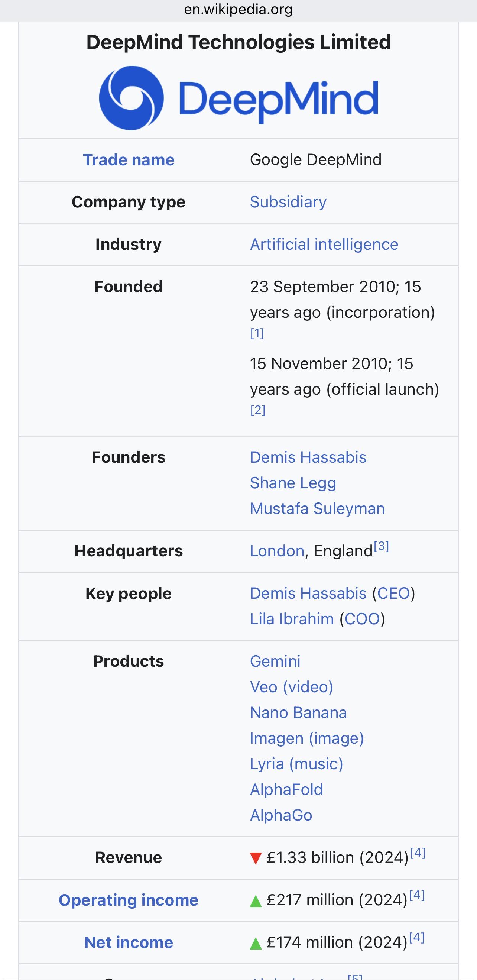Open citation [1] after incorporation date
477x980 pixels.
click(x=257, y=333)
